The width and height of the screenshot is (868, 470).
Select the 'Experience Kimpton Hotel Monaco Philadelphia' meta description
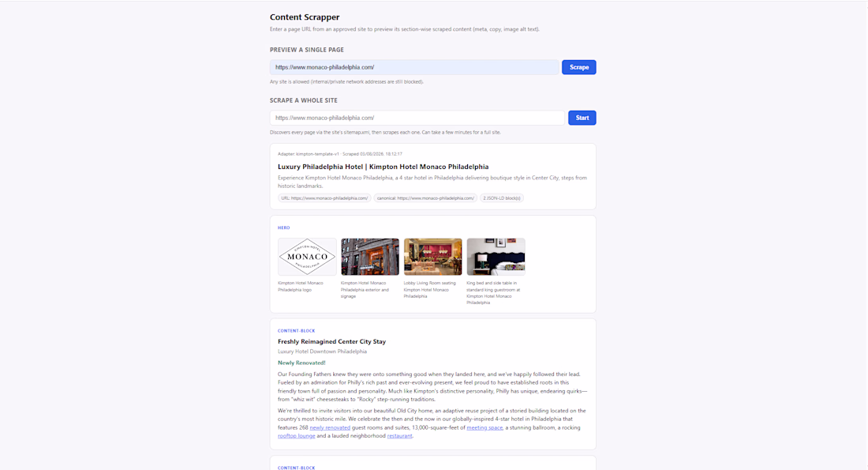coord(432,182)
